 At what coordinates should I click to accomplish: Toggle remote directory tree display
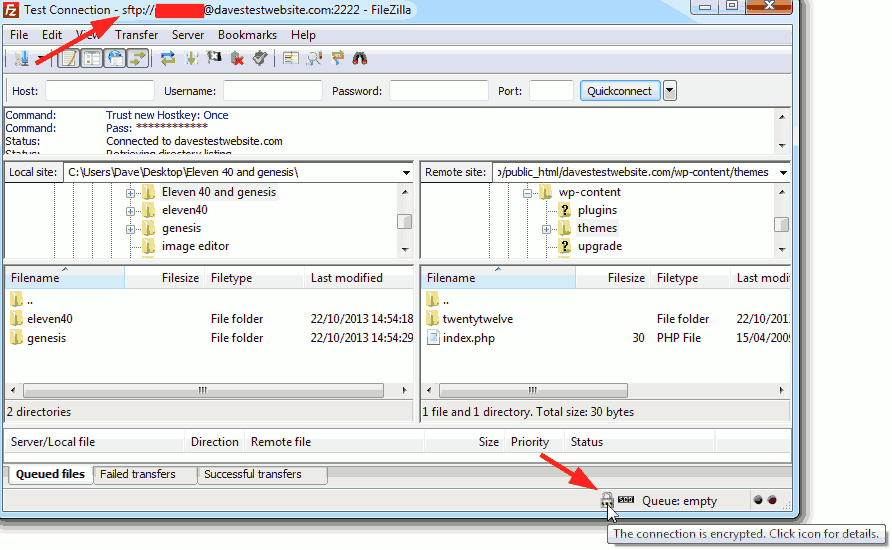pos(115,58)
